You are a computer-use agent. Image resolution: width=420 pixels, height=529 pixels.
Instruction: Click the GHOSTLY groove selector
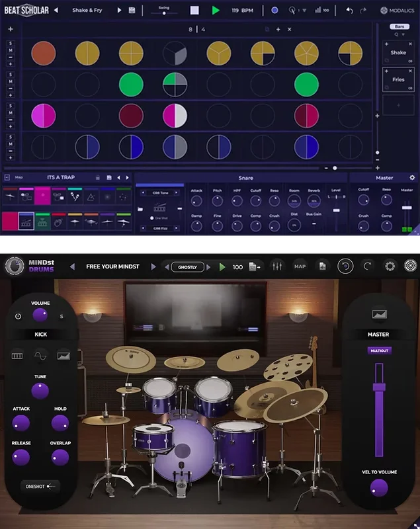188,267
